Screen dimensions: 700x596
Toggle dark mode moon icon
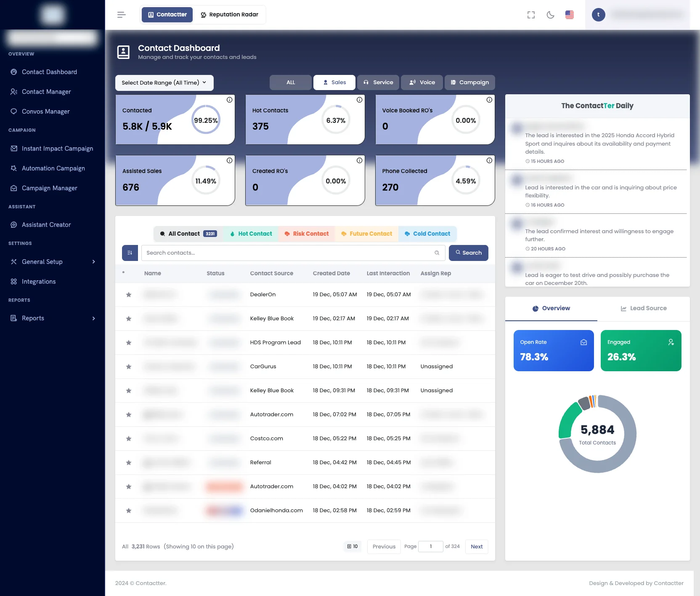click(x=550, y=15)
